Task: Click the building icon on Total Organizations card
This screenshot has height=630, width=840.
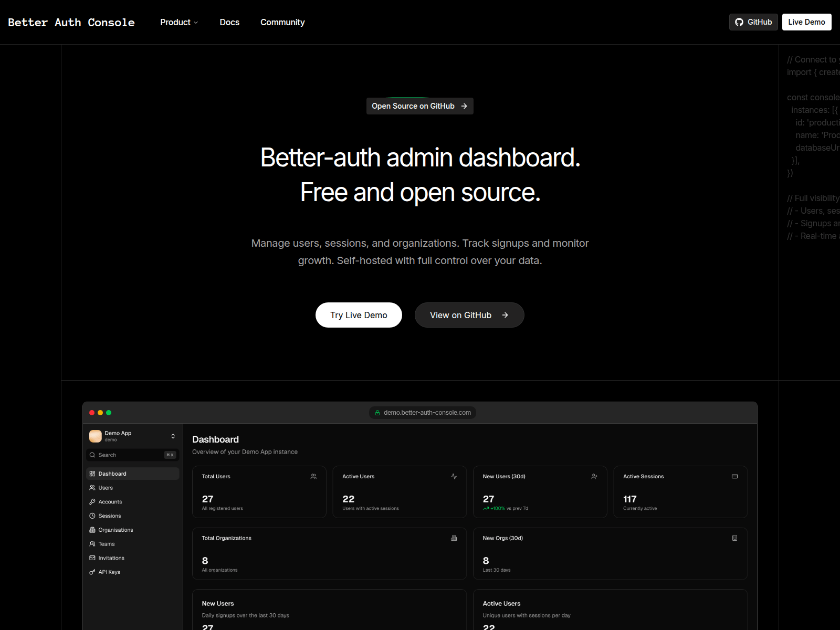Action: click(x=454, y=538)
